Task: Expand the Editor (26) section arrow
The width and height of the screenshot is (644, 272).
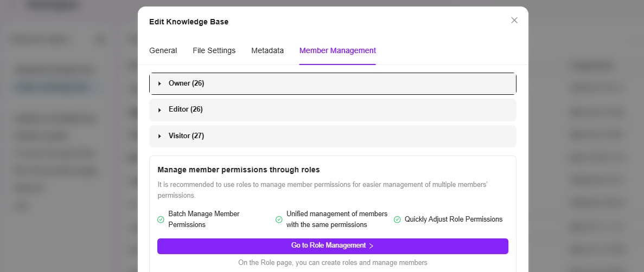Action: pos(160,110)
